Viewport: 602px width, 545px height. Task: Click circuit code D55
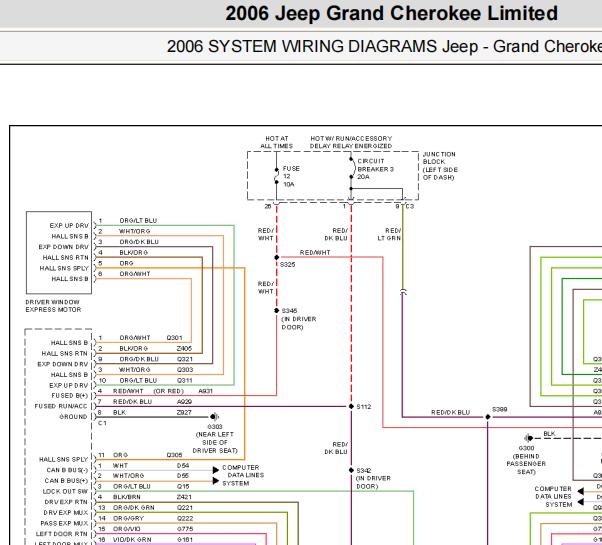tap(183, 476)
